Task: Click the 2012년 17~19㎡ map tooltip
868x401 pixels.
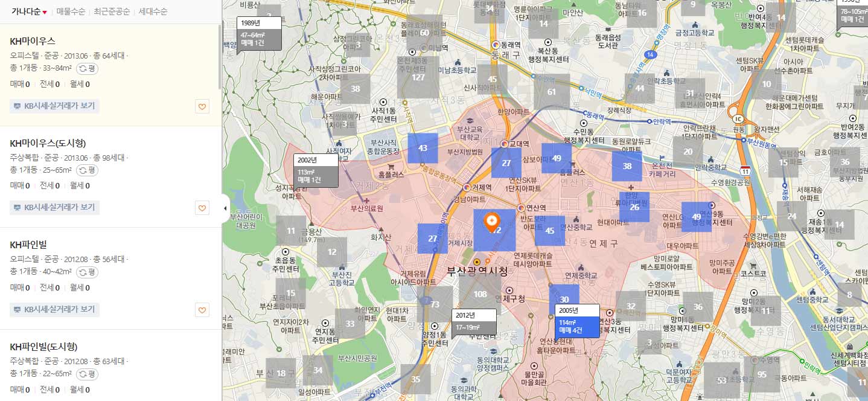Action: (x=474, y=322)
